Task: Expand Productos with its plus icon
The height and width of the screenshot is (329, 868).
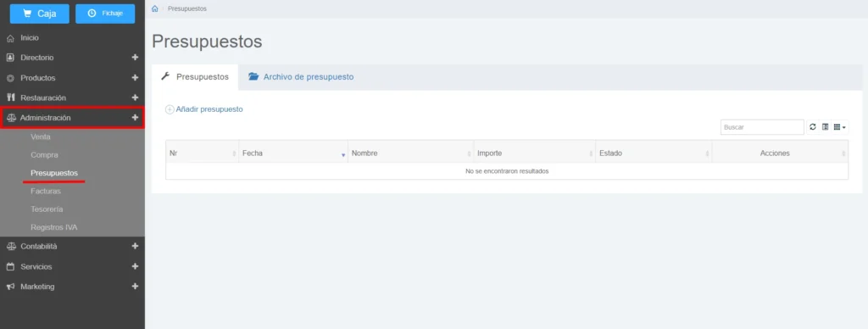Action: pos(135,77)
